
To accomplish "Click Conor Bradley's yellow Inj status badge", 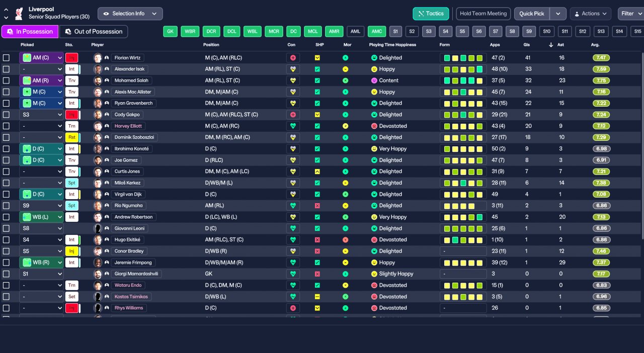I will [71, 251].
